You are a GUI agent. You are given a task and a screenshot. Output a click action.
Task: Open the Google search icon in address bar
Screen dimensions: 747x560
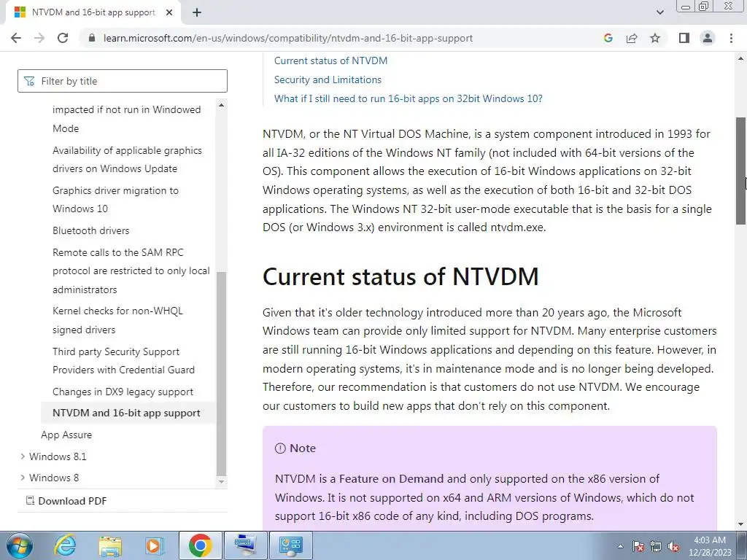click(608, 38)
